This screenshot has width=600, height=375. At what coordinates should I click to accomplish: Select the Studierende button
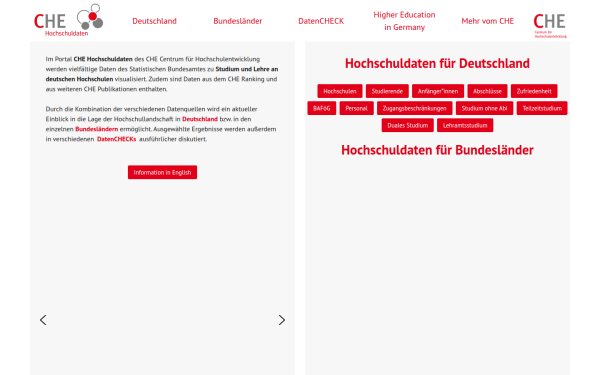tap(387, 91)
